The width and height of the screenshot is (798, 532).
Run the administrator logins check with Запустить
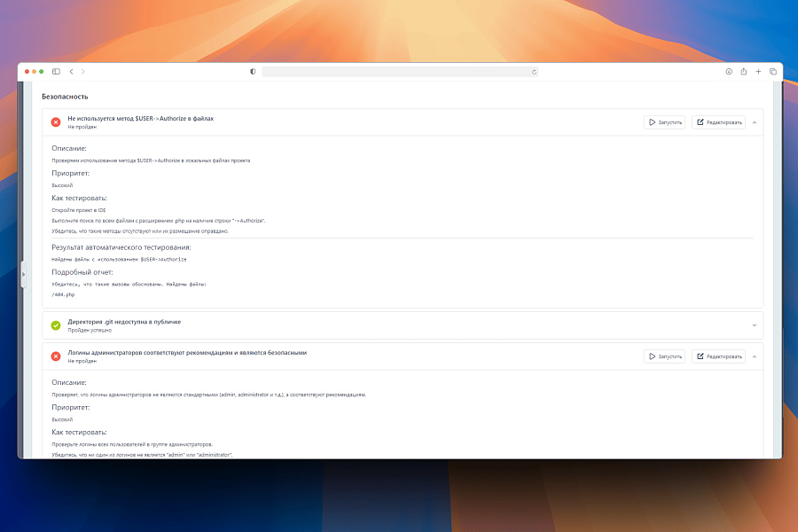click(x=665, y=356)
